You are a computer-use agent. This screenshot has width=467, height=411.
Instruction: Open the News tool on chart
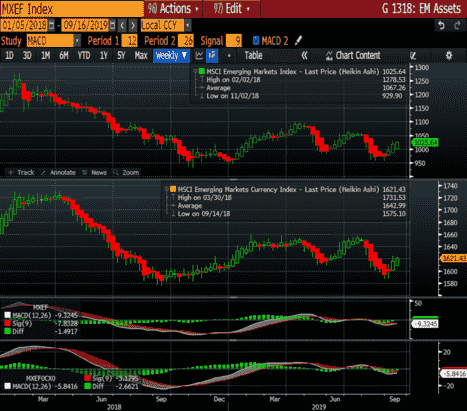click(95, 172)
